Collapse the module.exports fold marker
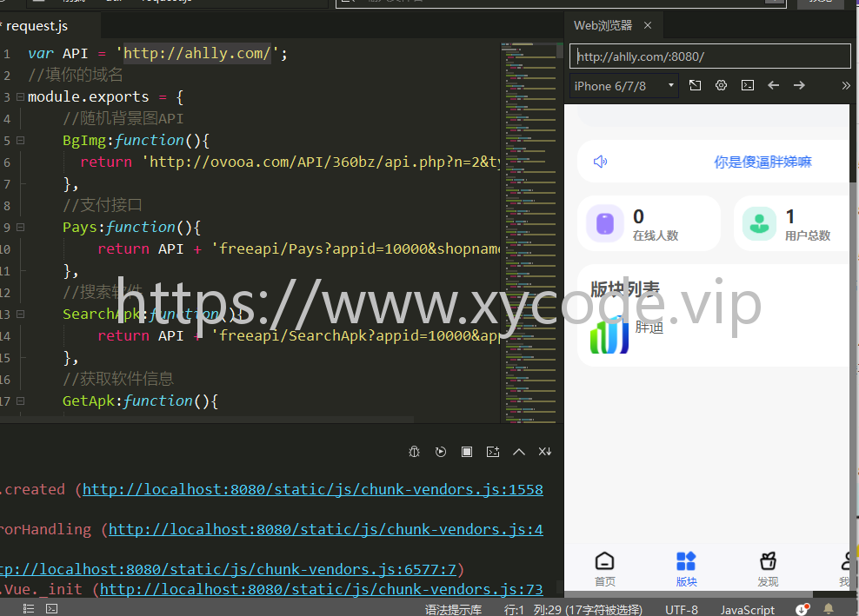 pos(20,97)
